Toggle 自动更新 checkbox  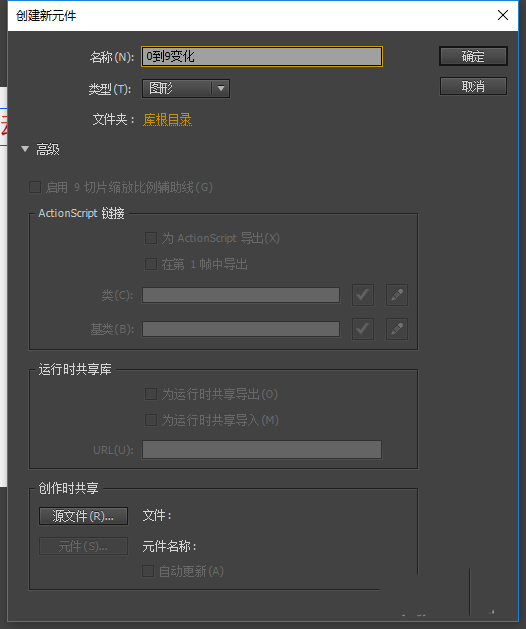(148, 571)
